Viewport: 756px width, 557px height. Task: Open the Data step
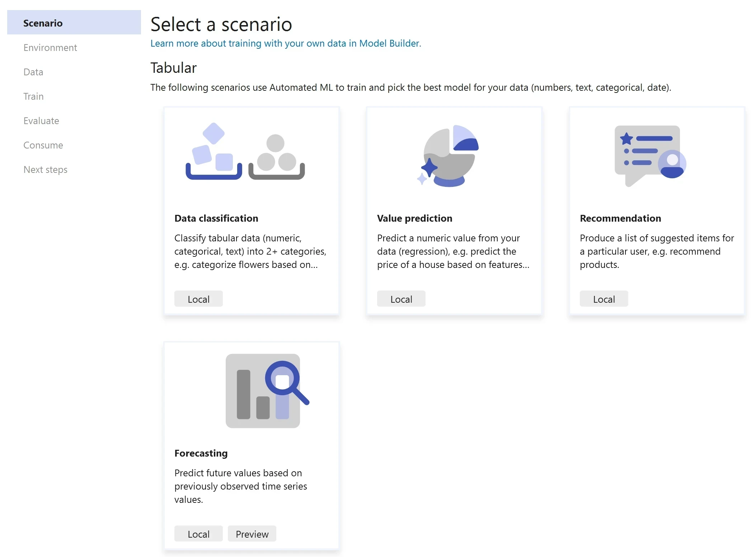coord(33,72)
